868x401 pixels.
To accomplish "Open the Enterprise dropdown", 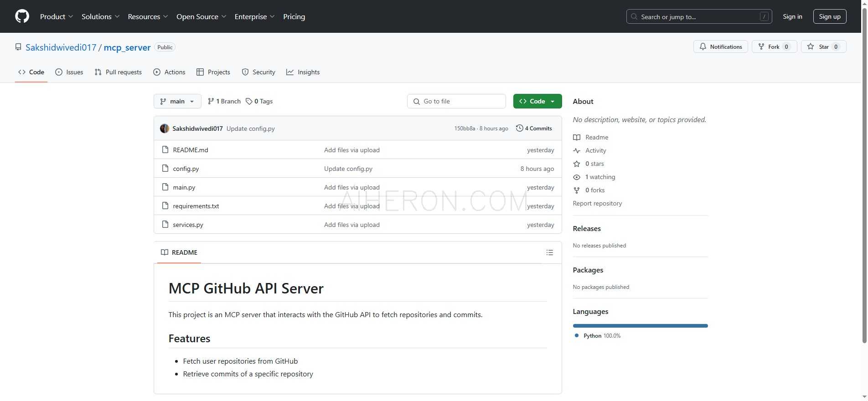I will click(x=255, y=16).
